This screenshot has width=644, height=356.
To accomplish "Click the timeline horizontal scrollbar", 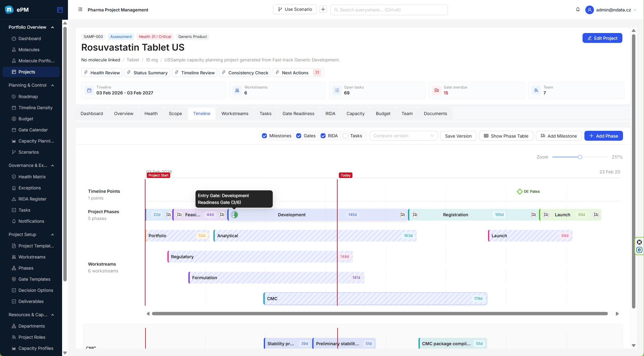I will click(x=380, y=314).
